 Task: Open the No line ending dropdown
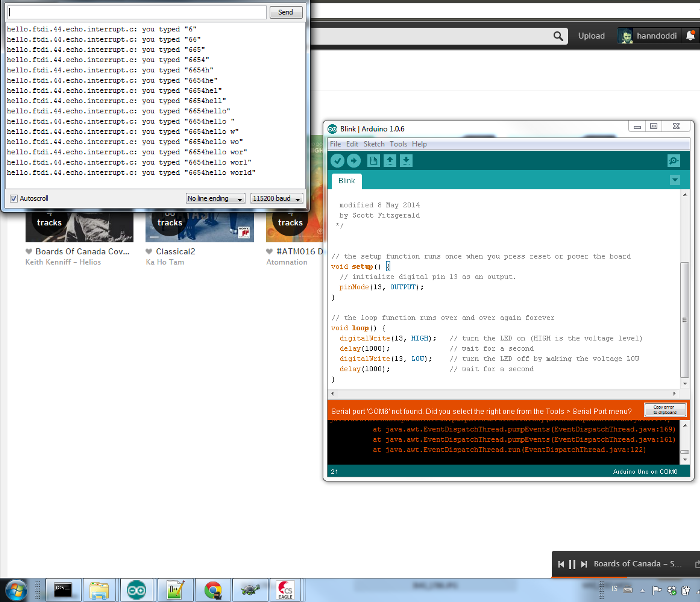click(x=215, y=198)
